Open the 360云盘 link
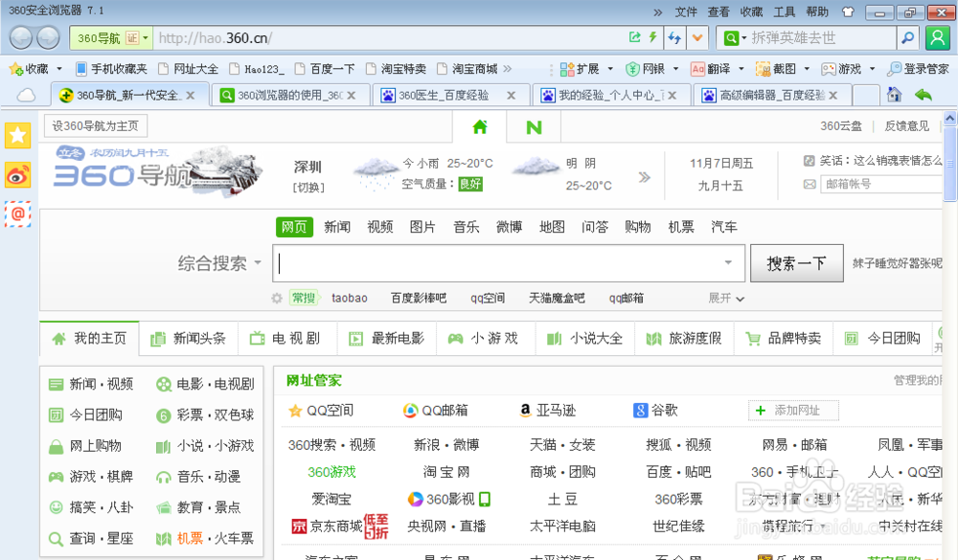 coord(841,126)
